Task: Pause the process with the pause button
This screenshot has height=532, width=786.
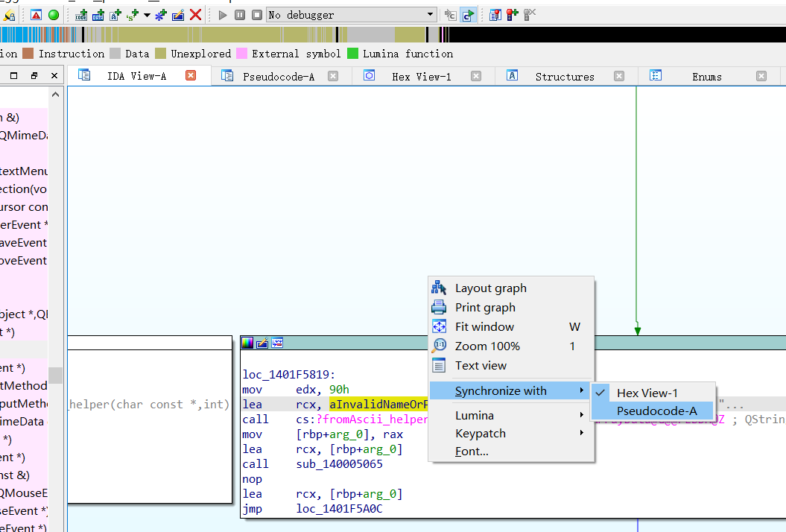Action: (x=240, y=15)
